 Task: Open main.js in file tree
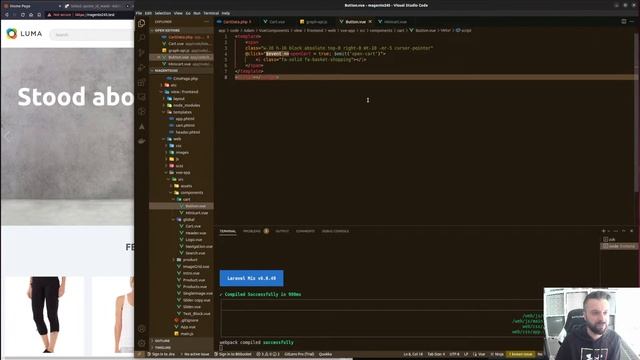click(x=187, y=333)
